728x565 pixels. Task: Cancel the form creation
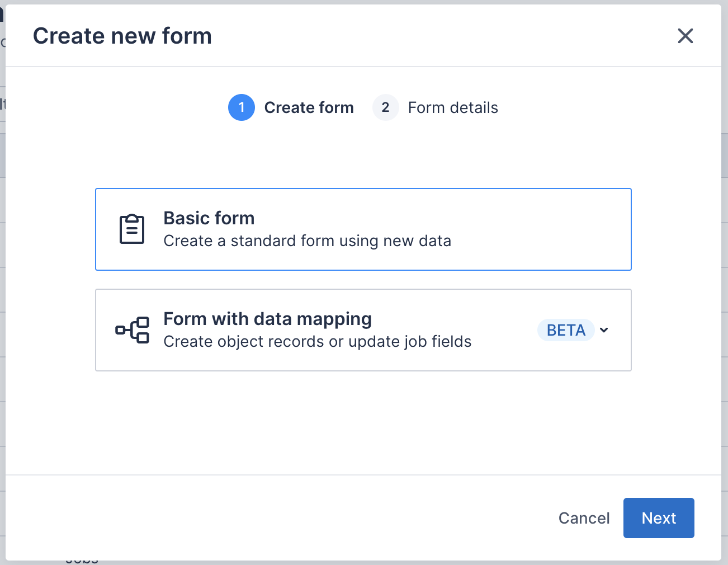tap(584, 518)
